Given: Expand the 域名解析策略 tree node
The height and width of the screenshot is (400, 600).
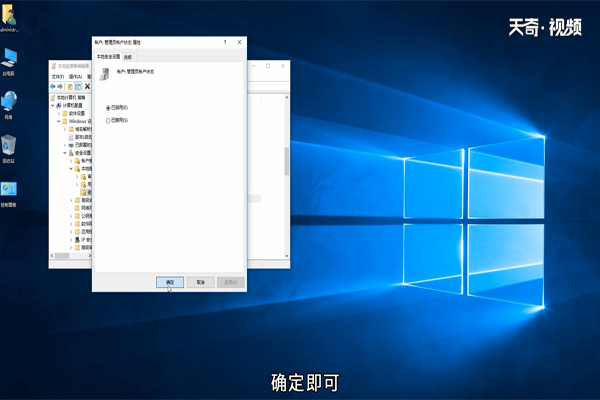Looking at the screenshot, I should click(65, 129).
